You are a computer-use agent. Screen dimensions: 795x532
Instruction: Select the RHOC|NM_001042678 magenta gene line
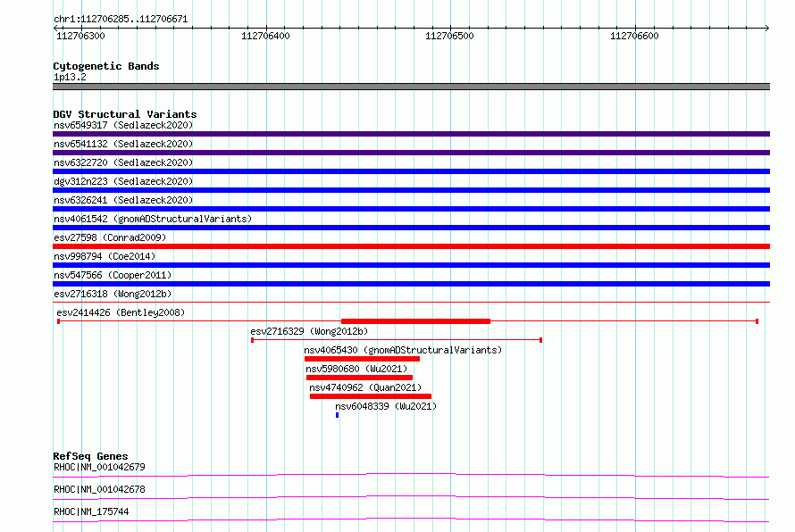click(x=411, y=497)
